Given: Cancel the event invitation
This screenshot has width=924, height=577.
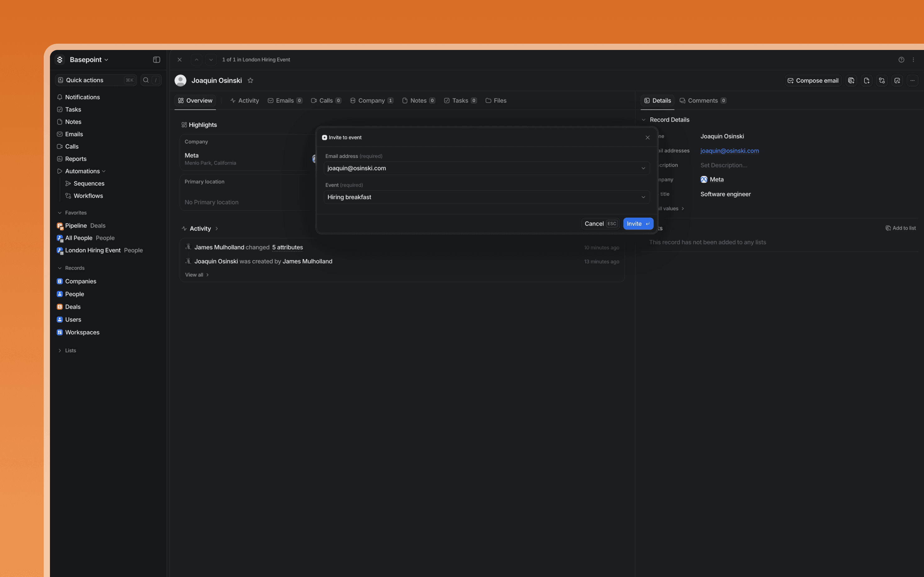Looking at the screenshot, I should (601, 224).
